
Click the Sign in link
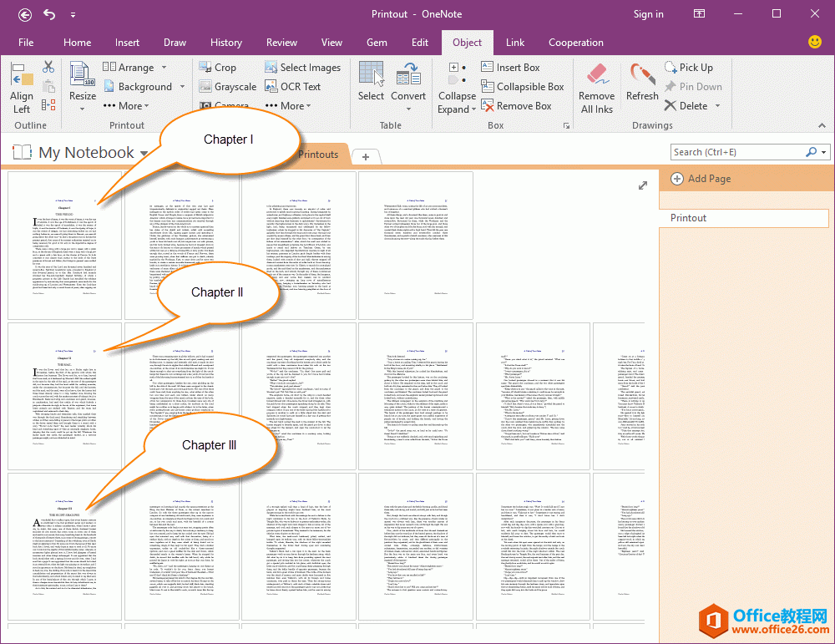point(648,14)
